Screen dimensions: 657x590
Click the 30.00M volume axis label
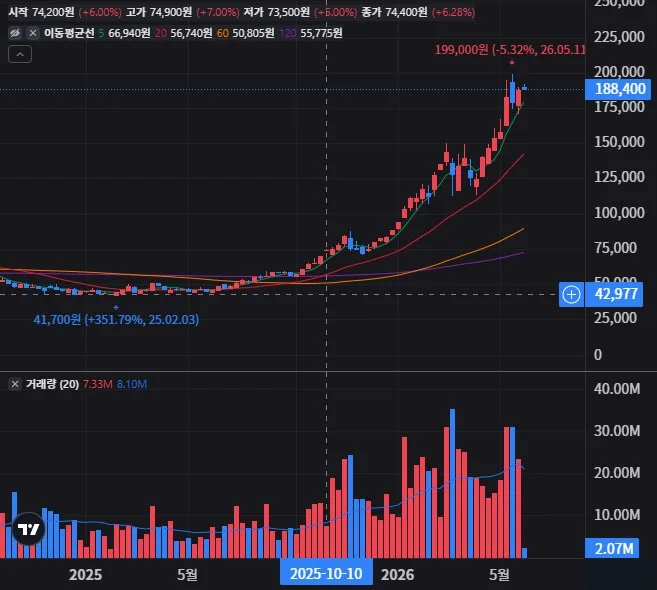point(617,430)
